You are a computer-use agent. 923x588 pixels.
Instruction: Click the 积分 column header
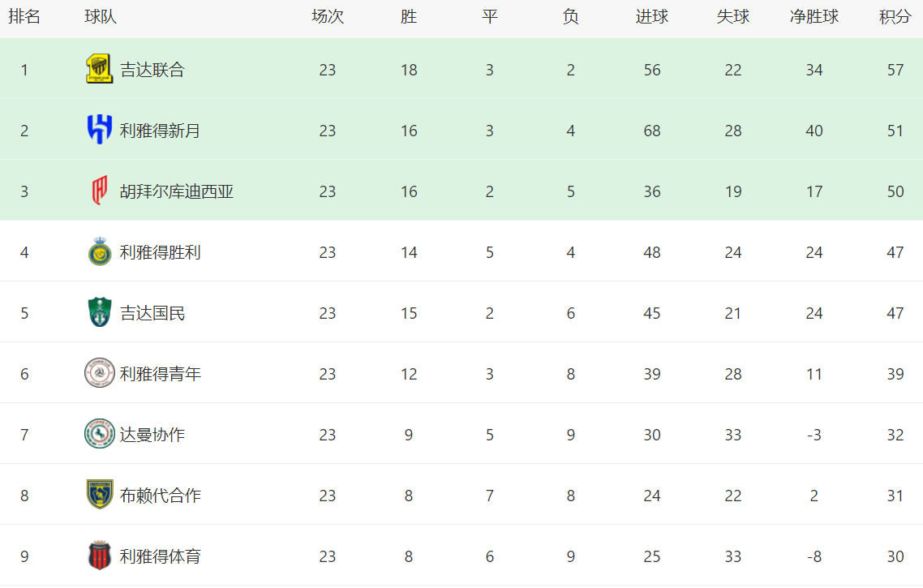[x=895, y=17]
